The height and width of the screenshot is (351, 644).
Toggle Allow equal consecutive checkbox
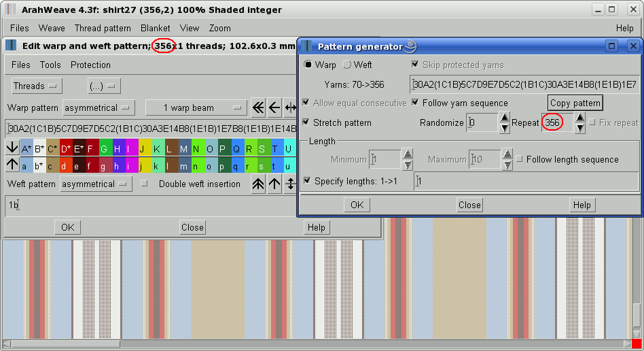coord(306,103)
